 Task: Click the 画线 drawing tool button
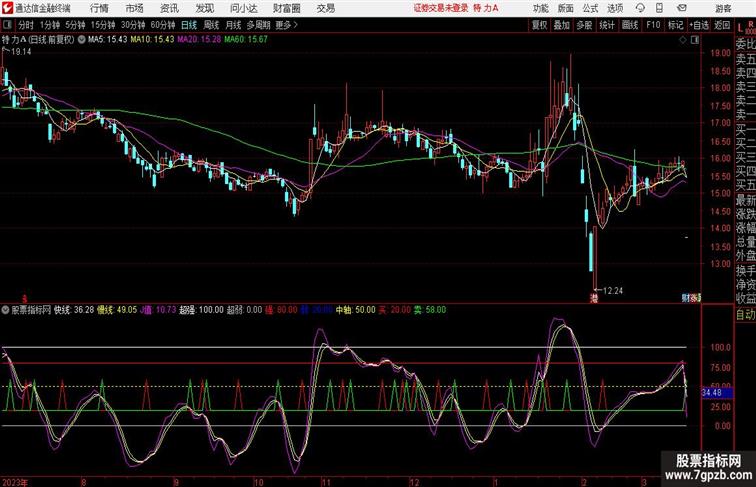click(x=630, y=25)
